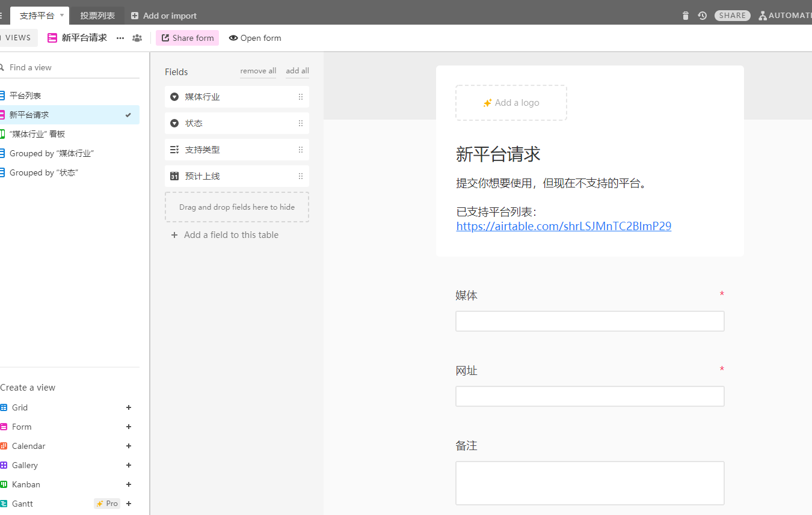
Task: Open form preview with eye icon
Action: [255, 38]
